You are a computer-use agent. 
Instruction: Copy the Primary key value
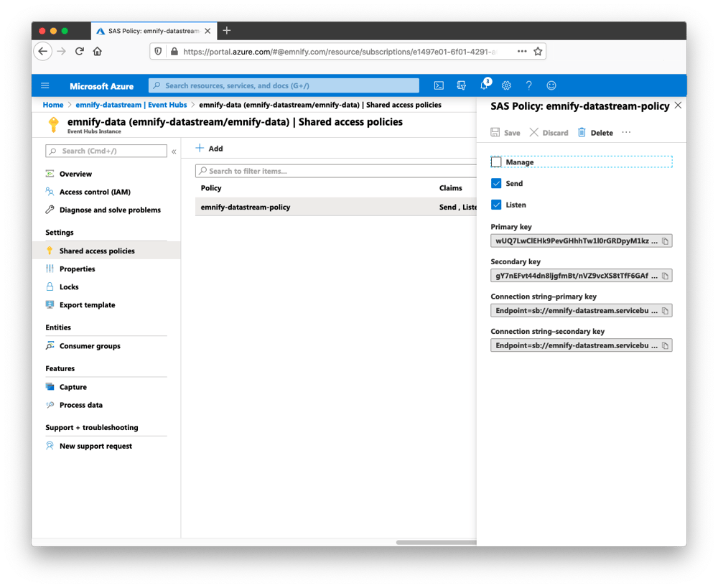[x=666, y=241]
